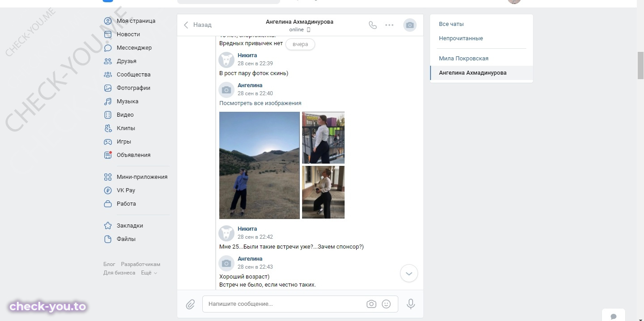Open the Новости feed icon

point(107,34)
